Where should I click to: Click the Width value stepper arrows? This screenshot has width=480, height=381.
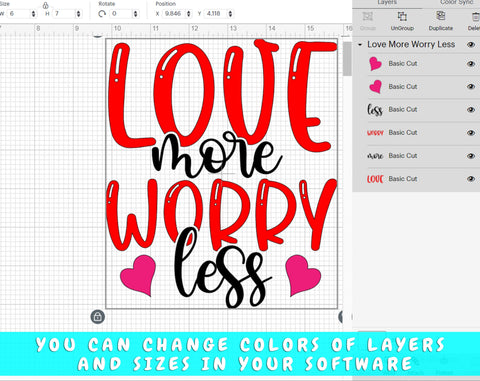(x=33, y=14)
